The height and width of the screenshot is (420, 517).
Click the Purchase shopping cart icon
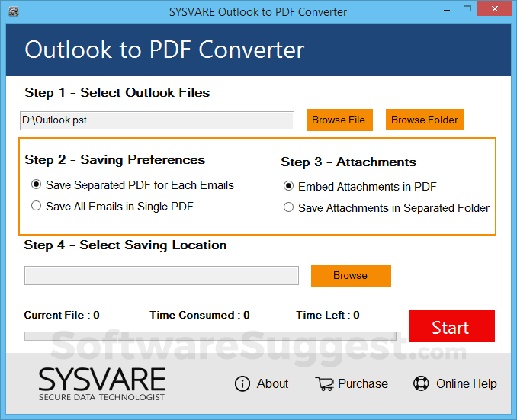324,383
